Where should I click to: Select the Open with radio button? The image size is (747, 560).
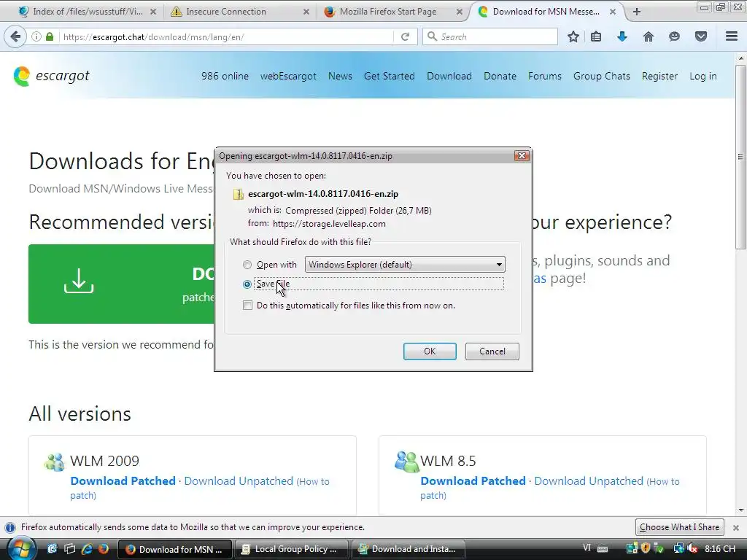coord(247,265)
